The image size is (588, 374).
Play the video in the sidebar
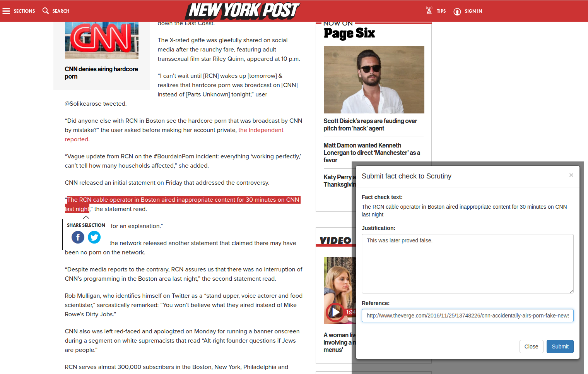(335, 312)
